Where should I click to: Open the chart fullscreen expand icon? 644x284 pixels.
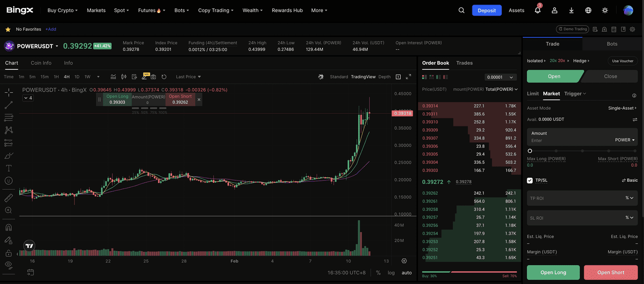[x=409, y=77]
